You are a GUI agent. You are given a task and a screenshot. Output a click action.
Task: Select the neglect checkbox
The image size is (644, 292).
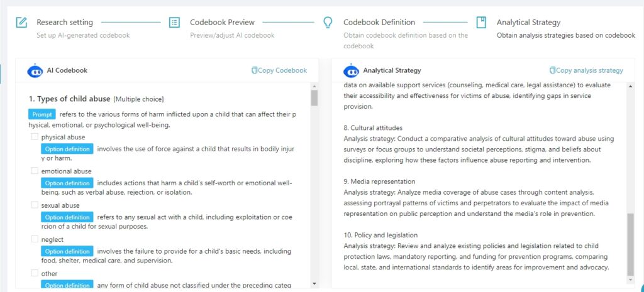tap(35, 239)
